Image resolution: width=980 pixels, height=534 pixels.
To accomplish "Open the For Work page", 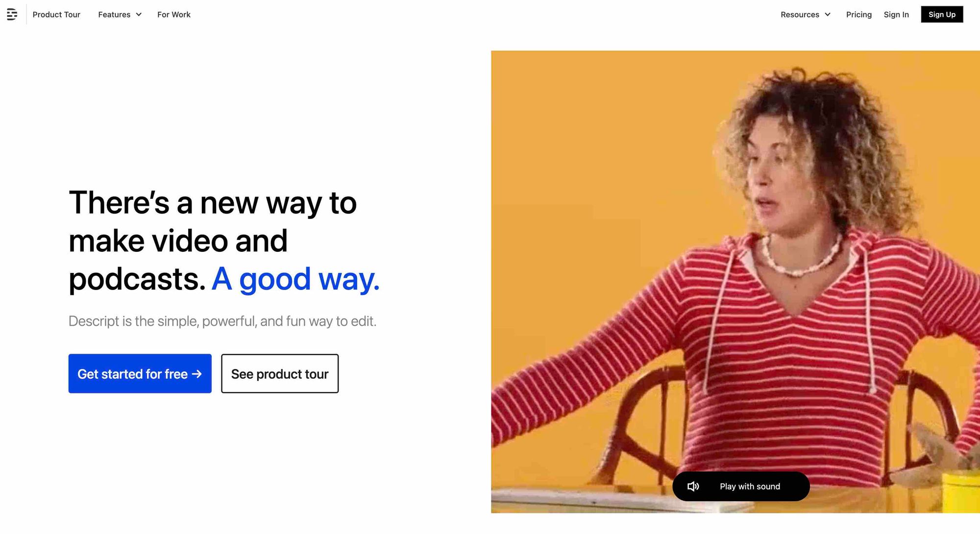I will [x=174, y=15].
